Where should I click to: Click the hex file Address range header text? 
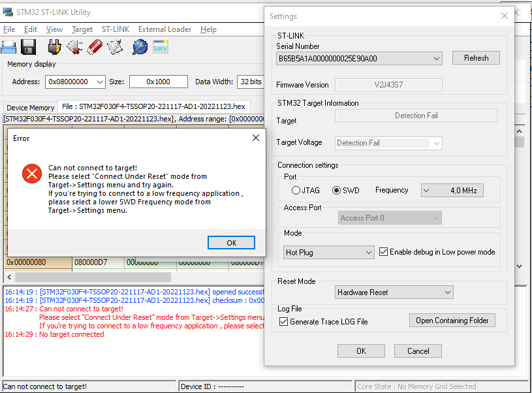134,119
